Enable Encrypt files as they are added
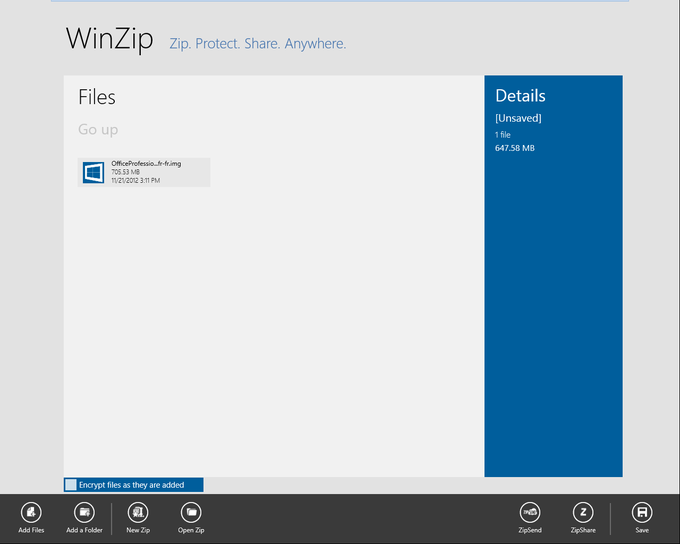This screenshot has width=680, height=544. click(71, 485)
